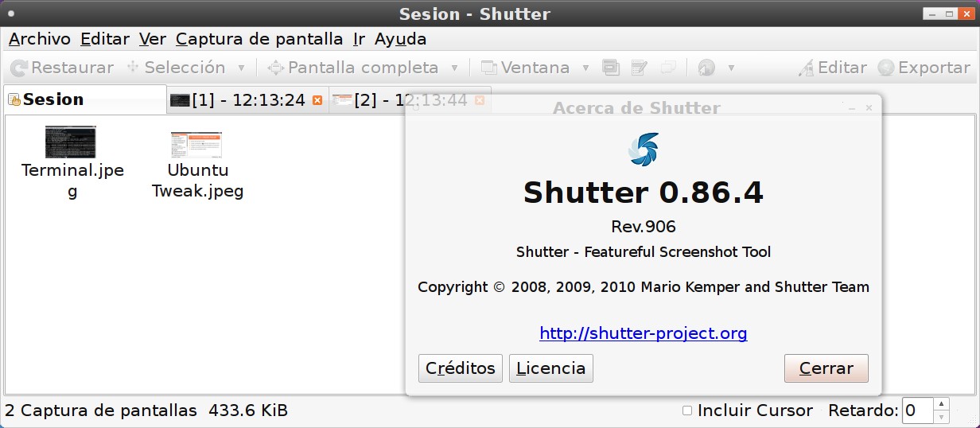Click the menu capture icon
The width and height of the screenshot is (980, 428).
click(640, 68)
